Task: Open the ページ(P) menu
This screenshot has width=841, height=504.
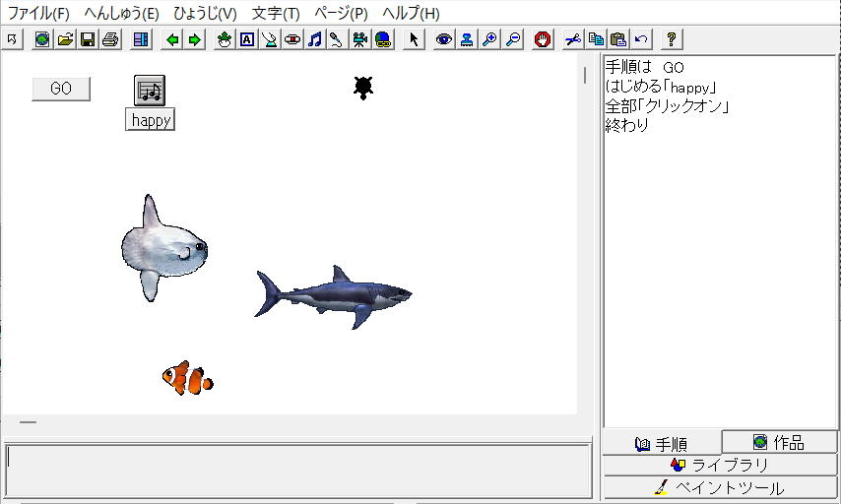Action: (341, 13)
